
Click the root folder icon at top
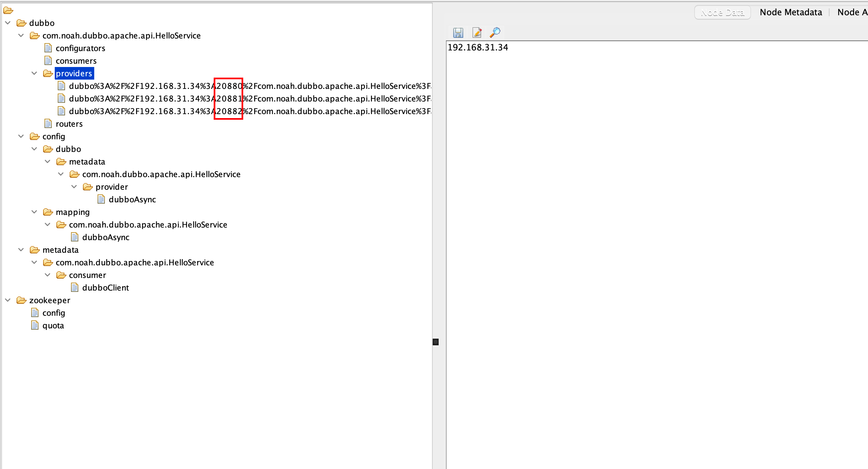tap(8, 11)
